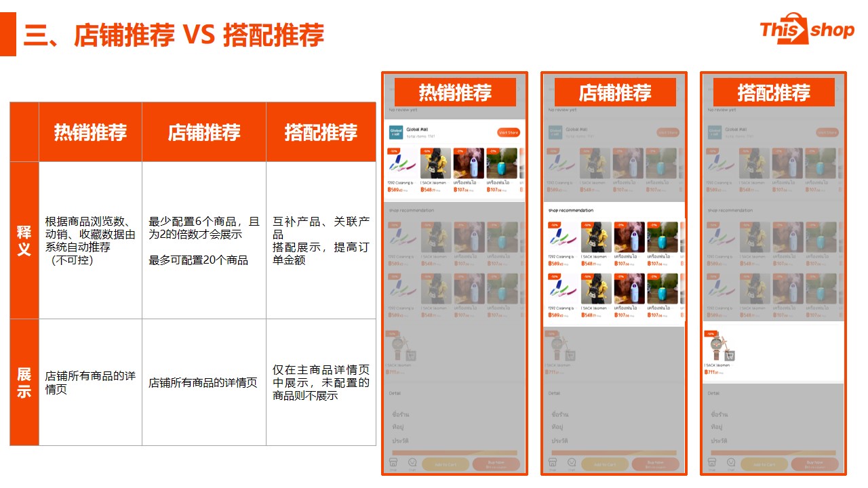Click shop recommendation heading in 店铺推荐 mockup
Viewport: 868px width, 488px height.
coord(571,211)
